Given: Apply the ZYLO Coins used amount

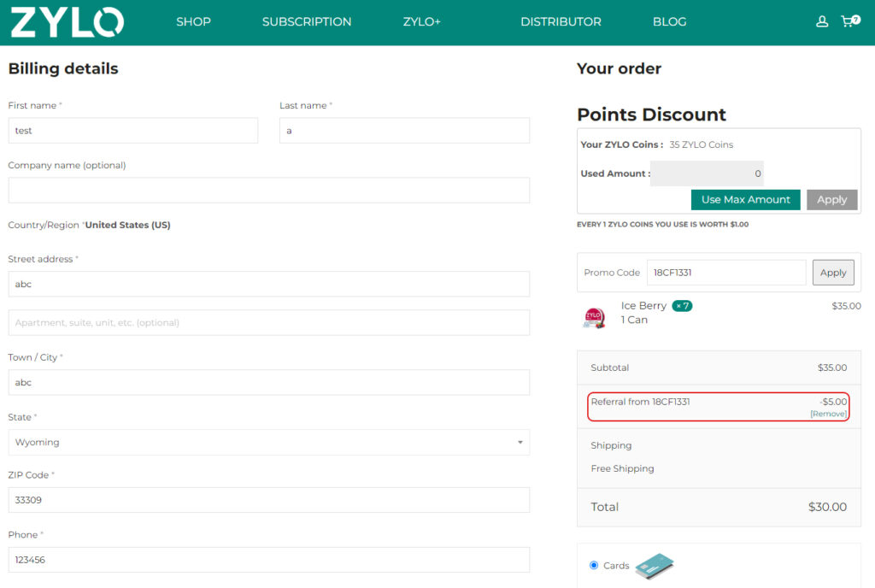Looking at the screenshot, I should click(x=831, y=200).
